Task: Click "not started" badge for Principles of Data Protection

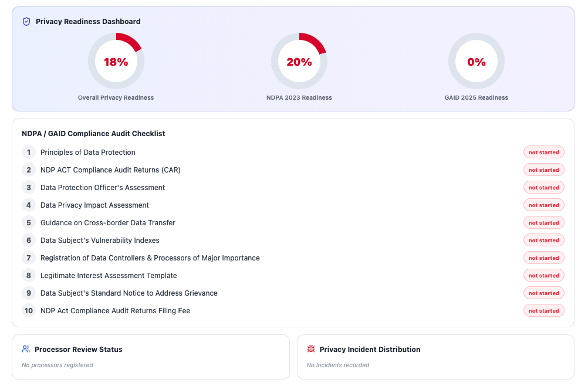Action: 544,153
